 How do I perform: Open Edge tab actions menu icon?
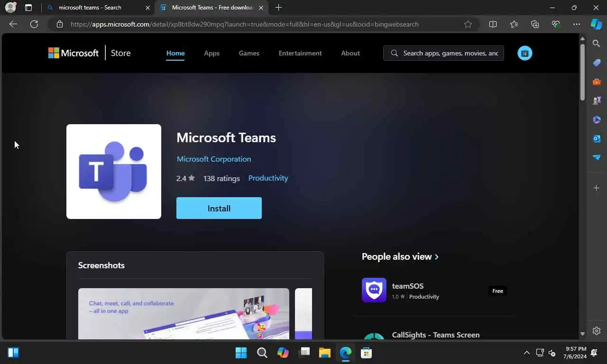(28, 8)
